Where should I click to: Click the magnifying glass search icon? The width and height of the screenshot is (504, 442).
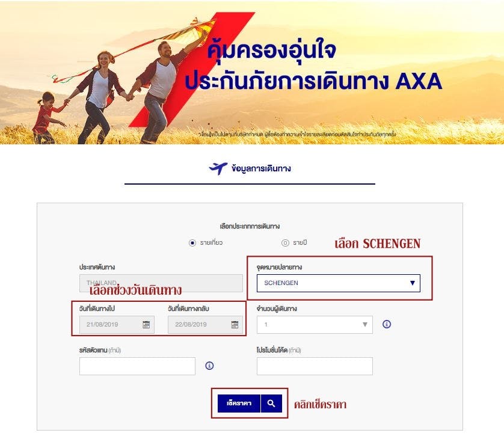[271, 403]
